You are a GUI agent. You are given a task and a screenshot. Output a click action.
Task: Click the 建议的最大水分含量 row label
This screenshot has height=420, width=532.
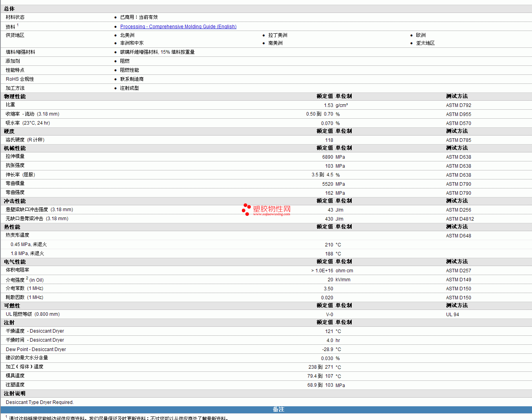(x=27, y=358)
